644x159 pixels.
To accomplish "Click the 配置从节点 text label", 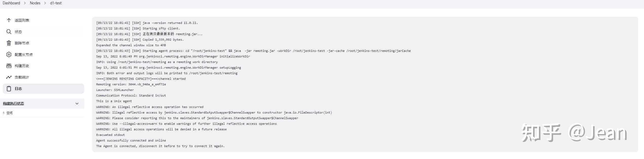I will pyautogui.click(x=24, y=55).
